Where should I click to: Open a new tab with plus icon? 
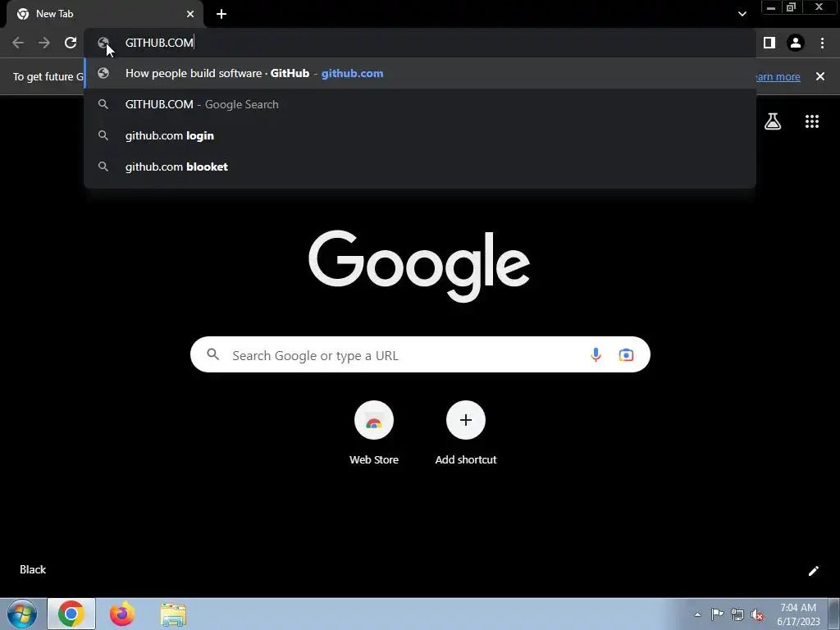[x=221, y=14]
